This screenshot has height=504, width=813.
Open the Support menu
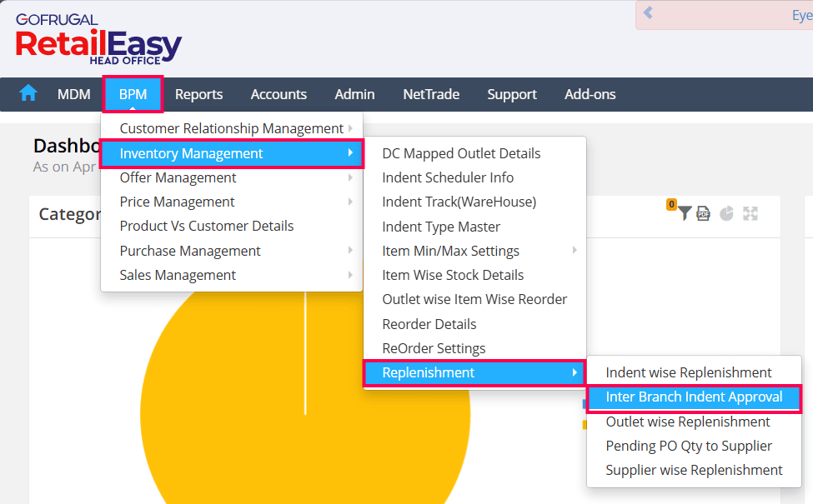[x=512, y=94]
